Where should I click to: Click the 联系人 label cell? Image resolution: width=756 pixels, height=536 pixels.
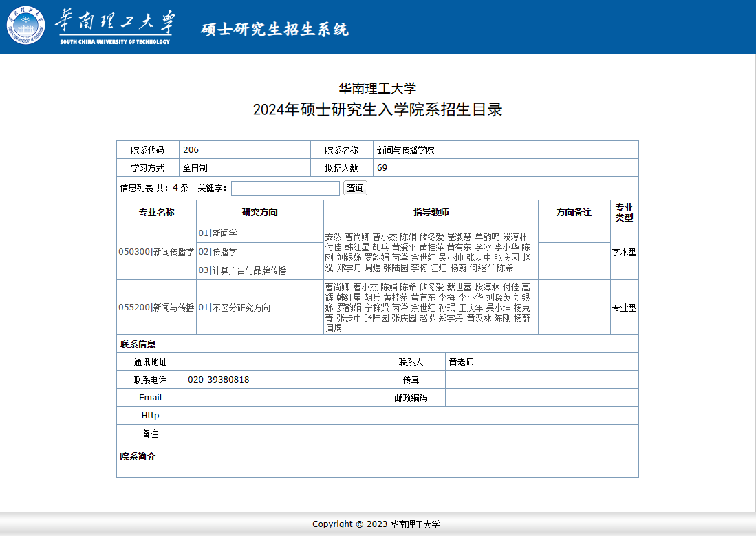pyautogui.click(x=411, y=362)
